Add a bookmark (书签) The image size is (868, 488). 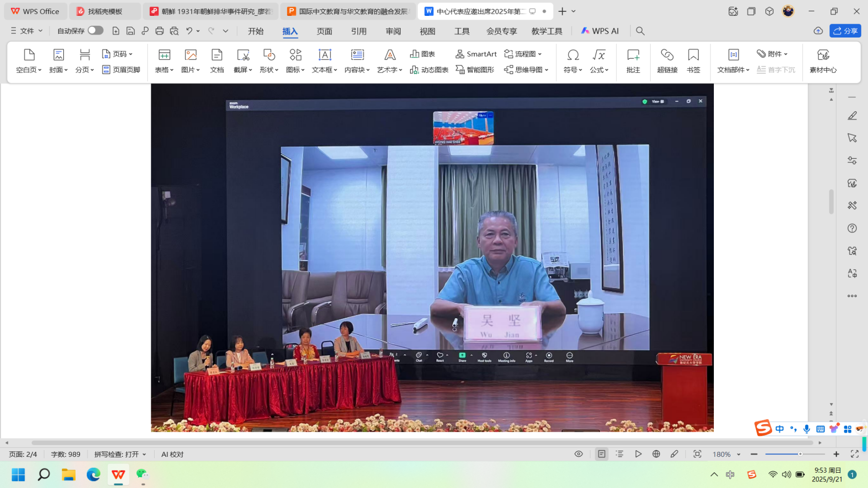pos(693,61)
